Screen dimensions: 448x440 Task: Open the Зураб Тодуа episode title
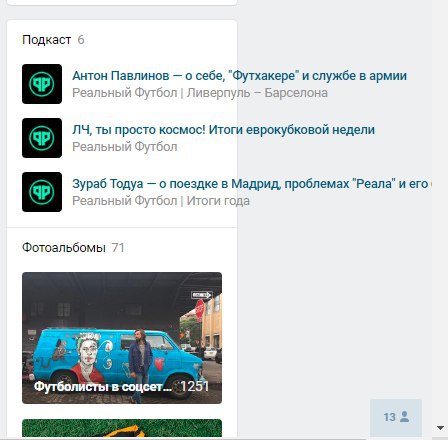click(252, 184)
